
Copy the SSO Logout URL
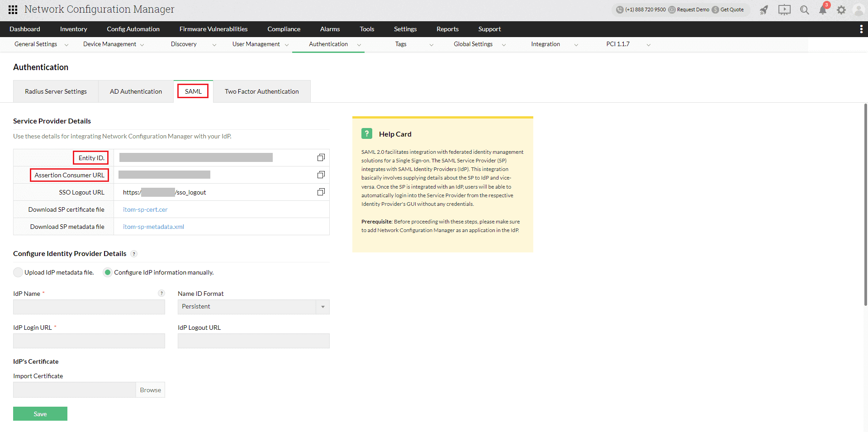tap(321, 192)
